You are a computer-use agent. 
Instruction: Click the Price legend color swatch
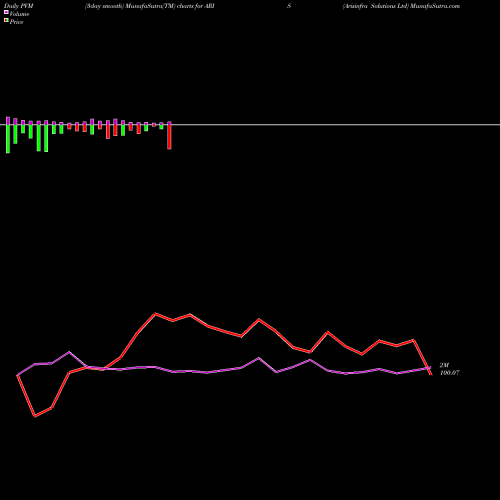tap(6, 20)
